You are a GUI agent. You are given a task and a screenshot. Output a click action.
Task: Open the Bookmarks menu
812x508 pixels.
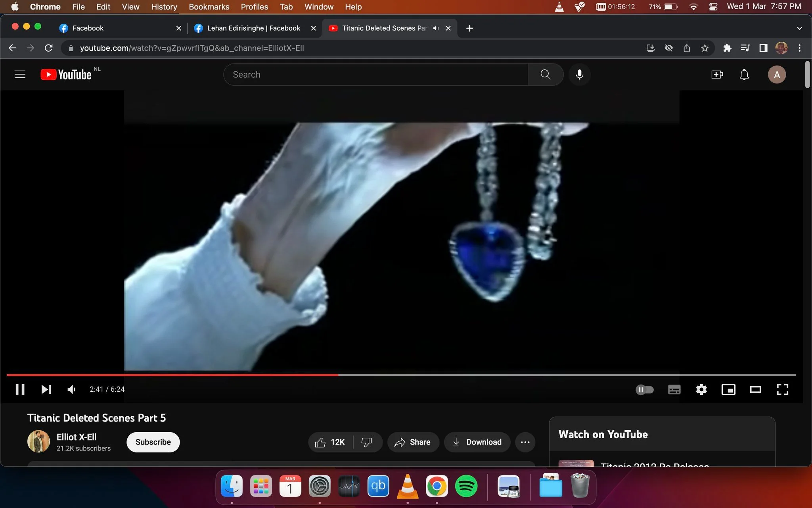pos(209,7)
